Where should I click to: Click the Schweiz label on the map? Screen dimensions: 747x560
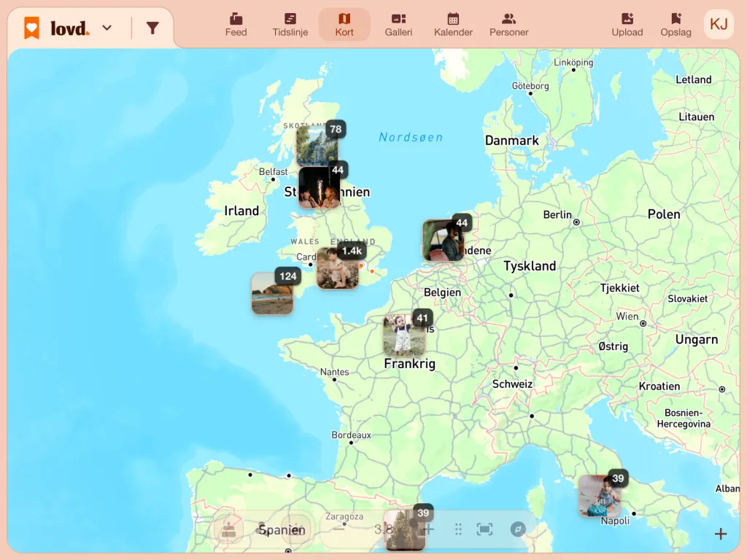pyautogui.click(x=512, y=384)
